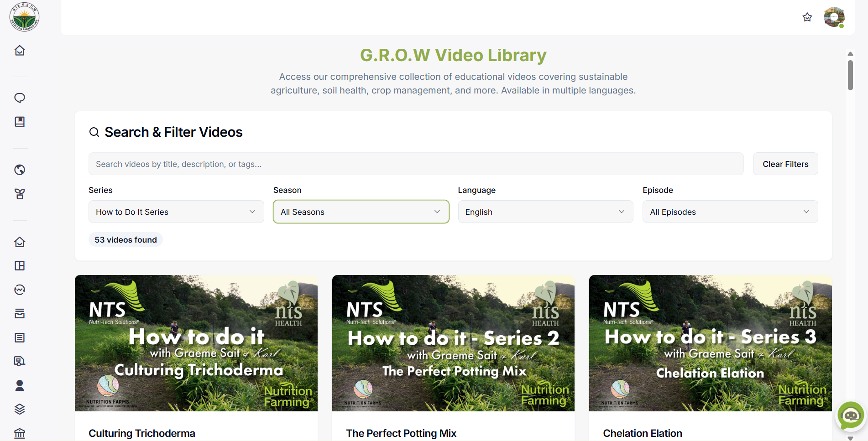Expand the All Seasons dropdown
The height and width of the screenshot is (441, 868).
point(361,212)
